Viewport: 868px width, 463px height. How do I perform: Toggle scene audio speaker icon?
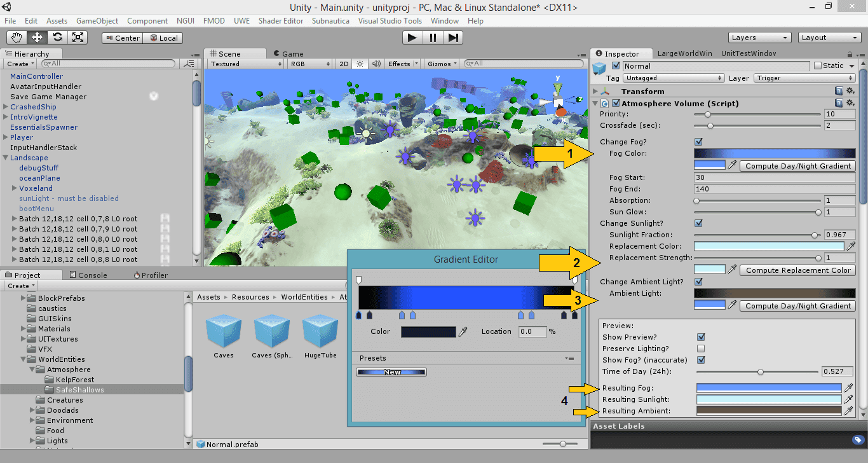coord(376,64)
